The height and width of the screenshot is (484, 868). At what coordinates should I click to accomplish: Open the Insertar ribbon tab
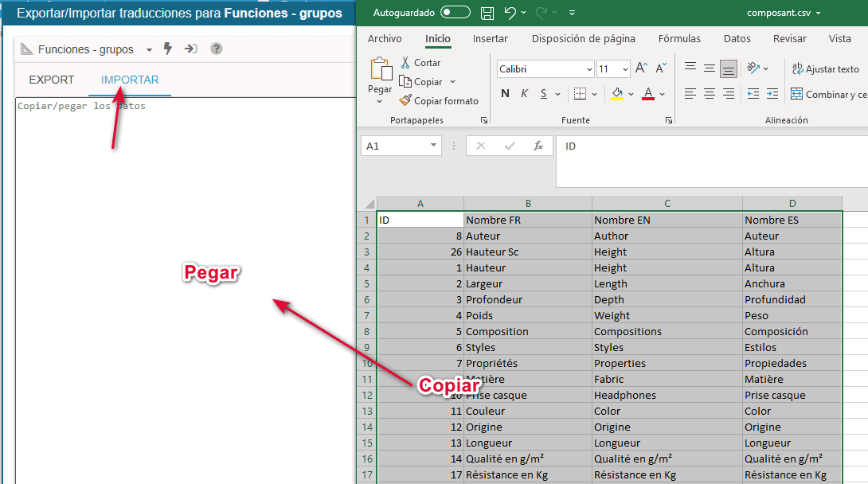pos(490,38)
